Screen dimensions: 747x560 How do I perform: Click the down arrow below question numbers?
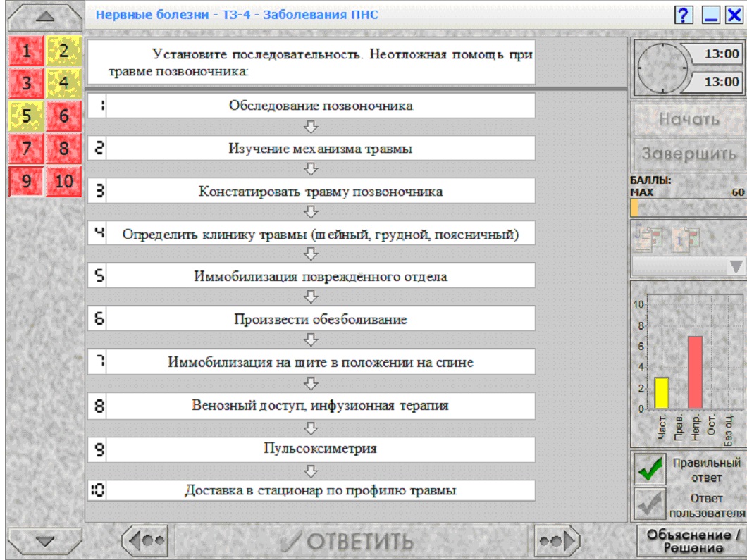[45, 541]
